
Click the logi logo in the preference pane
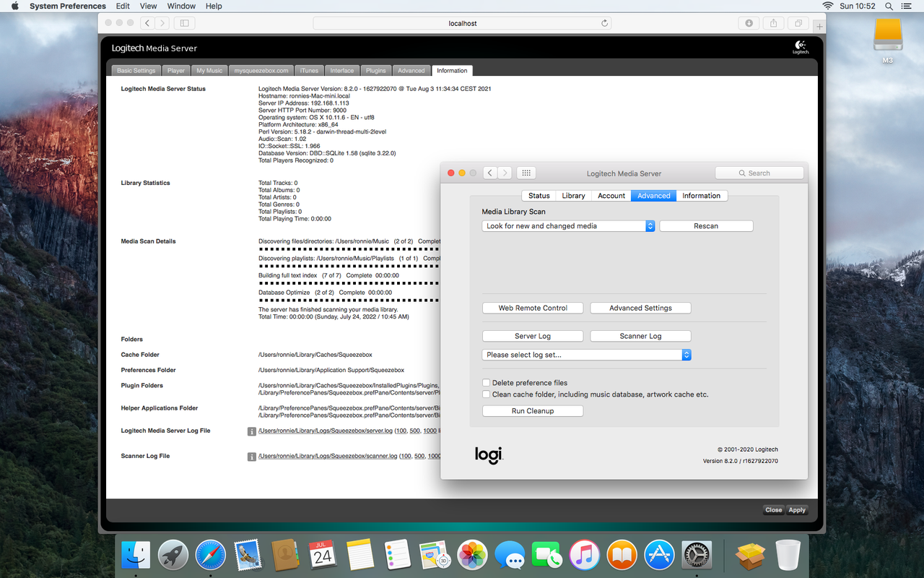pos(489,455)
